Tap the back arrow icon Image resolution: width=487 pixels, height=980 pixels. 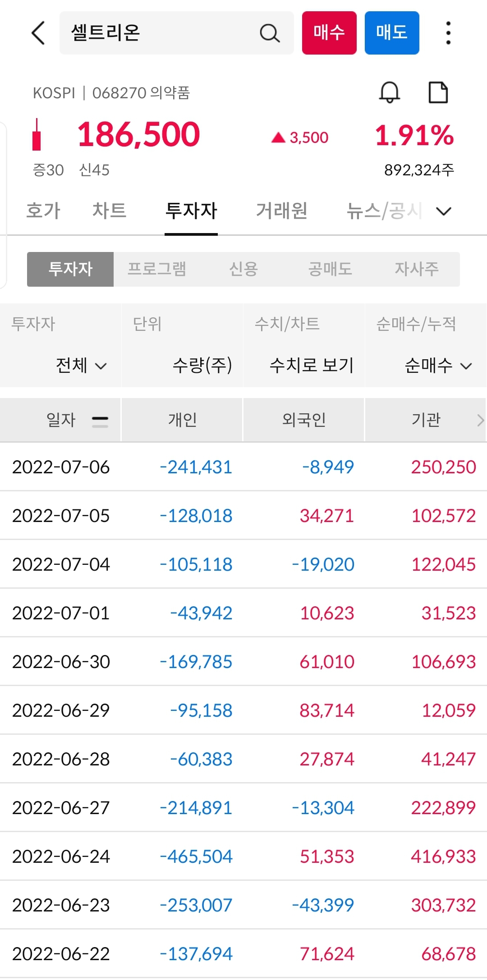(x=39, y=33)
